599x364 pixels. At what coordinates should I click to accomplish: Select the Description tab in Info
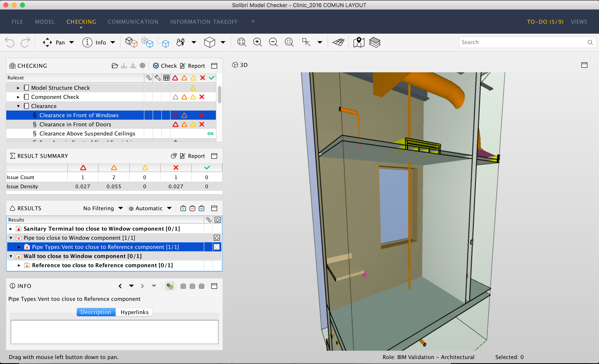point(96,312)
